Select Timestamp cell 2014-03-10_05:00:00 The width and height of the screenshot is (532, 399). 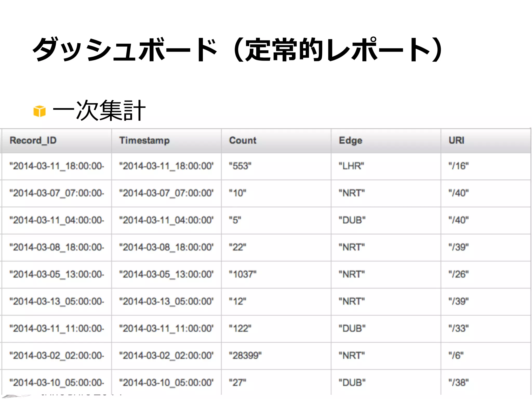[167, 382]
